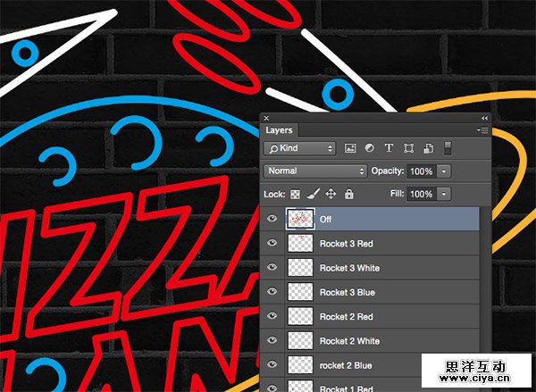Select the Rocket 2 White thumbnail
Image resolution: width=536 pixels, height=392 pixels.
[x=300, y=341]
